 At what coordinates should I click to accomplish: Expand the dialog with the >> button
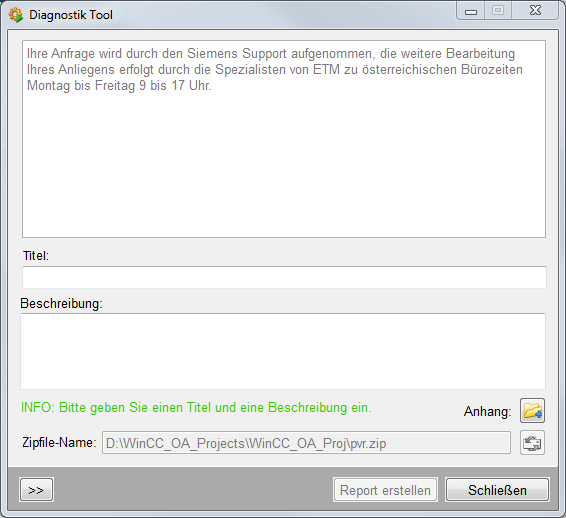(x=36, y=490)
